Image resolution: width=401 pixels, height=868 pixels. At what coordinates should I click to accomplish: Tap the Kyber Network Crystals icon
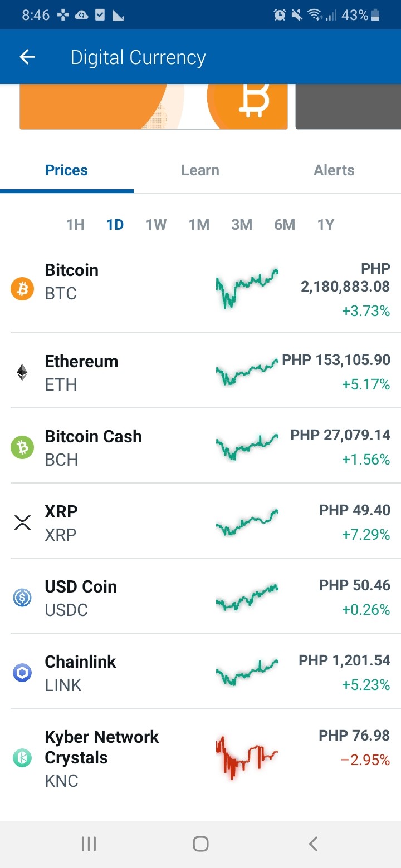(22, 758)
